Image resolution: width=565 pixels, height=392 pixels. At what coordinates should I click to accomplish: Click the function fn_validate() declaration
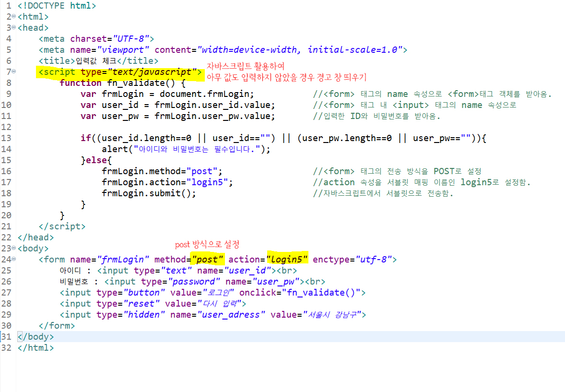pos(122,83)
